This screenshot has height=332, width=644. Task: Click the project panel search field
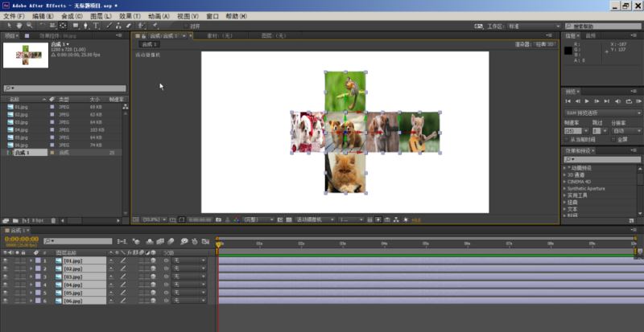click(65, 88)
